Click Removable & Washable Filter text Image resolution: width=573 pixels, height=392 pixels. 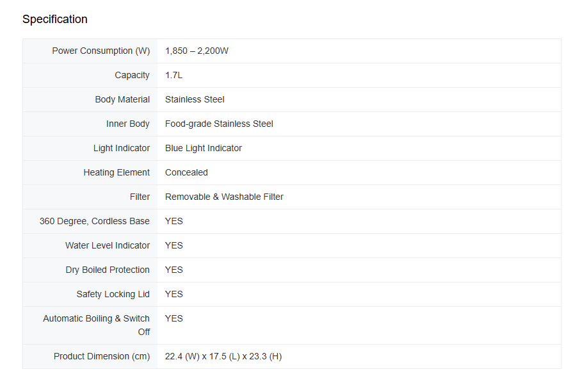pyautogui.click(x=224, y=197)
